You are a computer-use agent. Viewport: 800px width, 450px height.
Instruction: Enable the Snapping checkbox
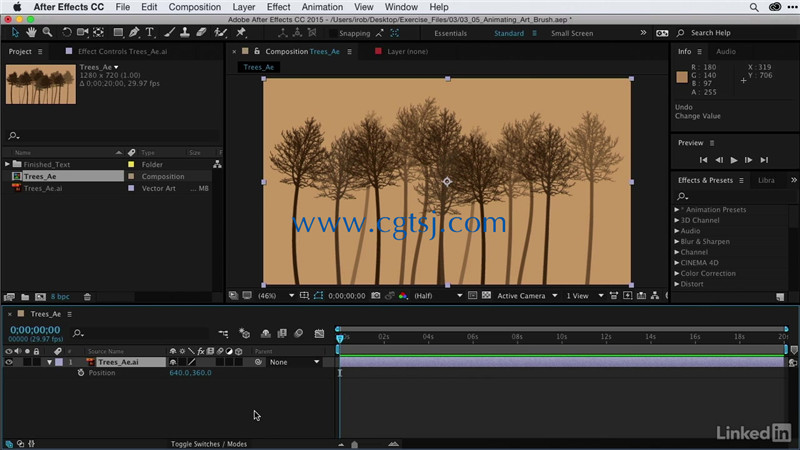(x=333, y=33)
